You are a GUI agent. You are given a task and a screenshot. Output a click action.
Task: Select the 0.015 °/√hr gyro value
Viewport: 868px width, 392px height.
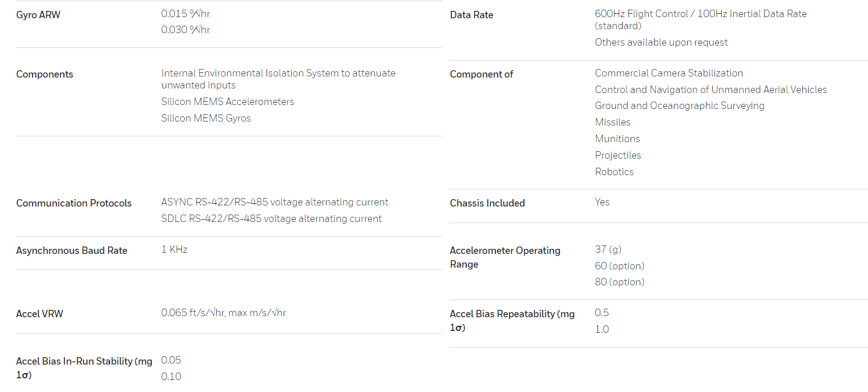tap(185, 14)
